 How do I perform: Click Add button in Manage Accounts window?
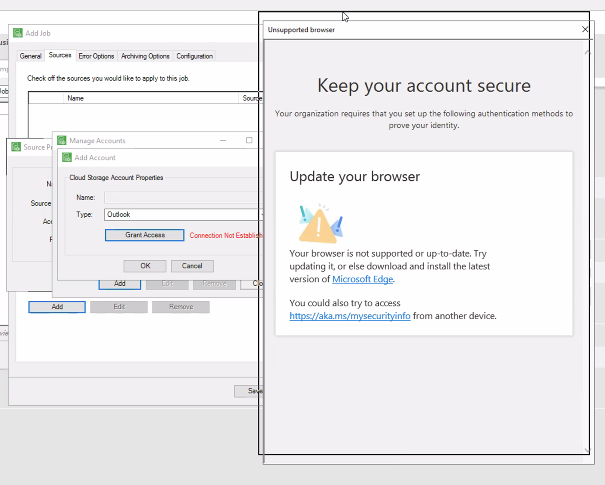pyautogui.click(x=120, y=284)
